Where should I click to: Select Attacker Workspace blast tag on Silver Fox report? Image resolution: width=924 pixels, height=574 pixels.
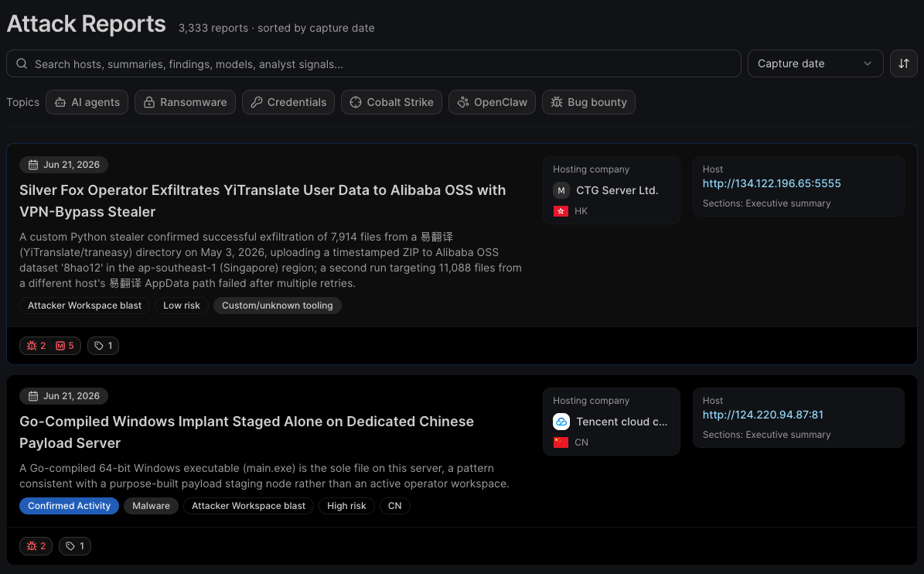(84, 306)
